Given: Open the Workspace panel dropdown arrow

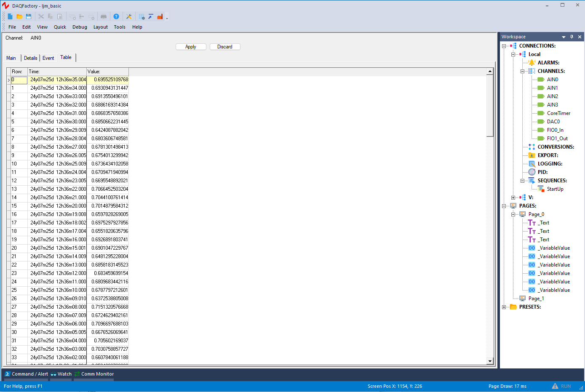Looking at the screenshot, I should click(564, 37).
